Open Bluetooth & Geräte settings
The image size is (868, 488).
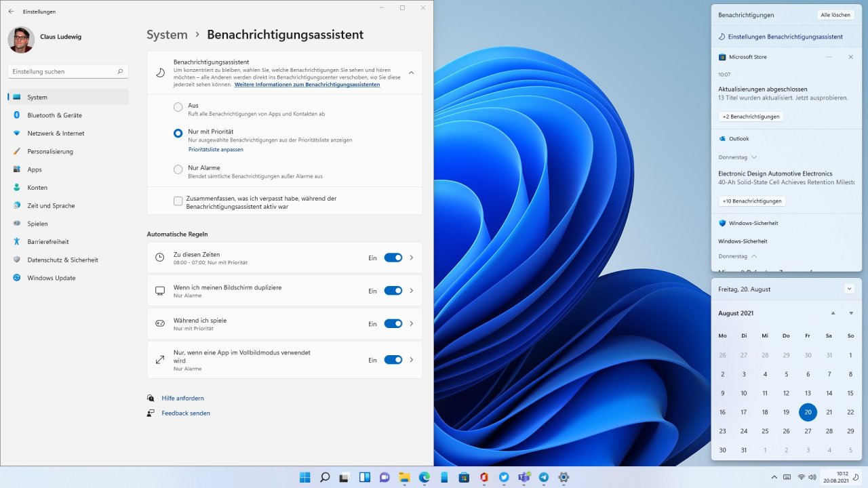pos(68,115)
